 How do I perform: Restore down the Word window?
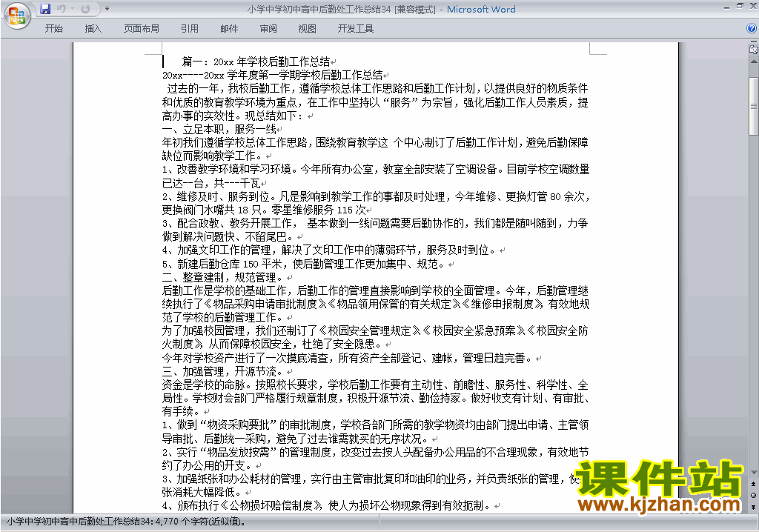pos(740,6)
